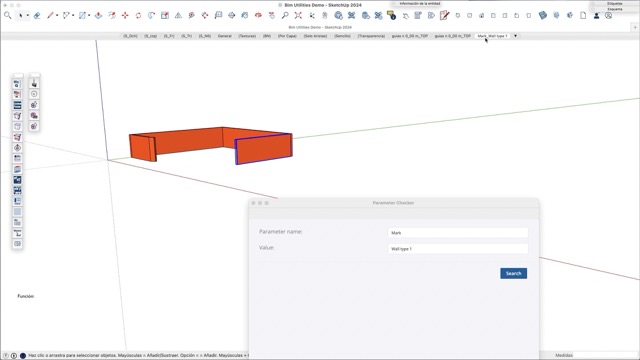Click the top BIM plugin toolbar icon

point(17,84)
